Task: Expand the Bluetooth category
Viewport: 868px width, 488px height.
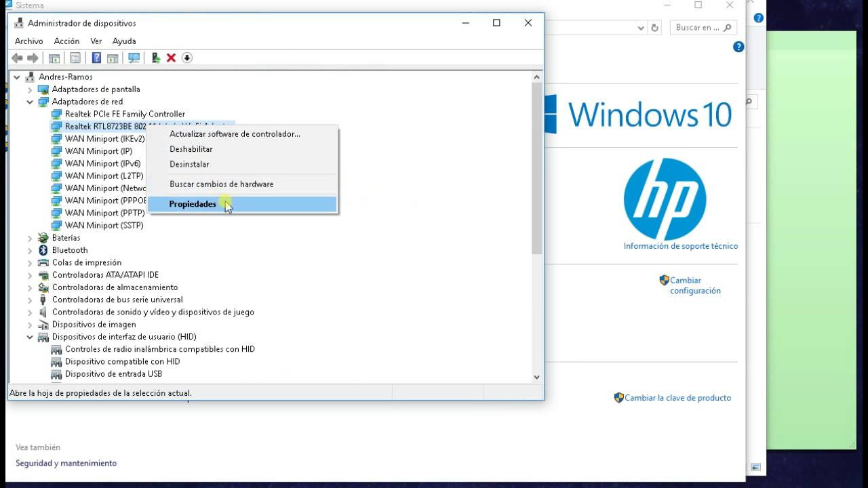Action: 30,250
